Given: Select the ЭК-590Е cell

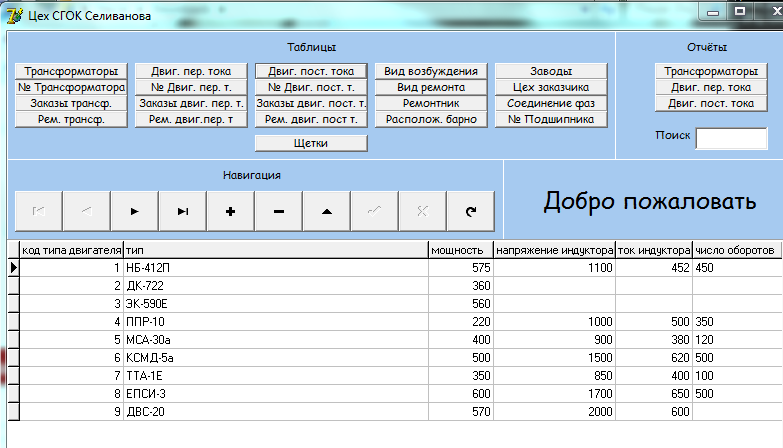Looking at the screenshot, I should [276, 304].
